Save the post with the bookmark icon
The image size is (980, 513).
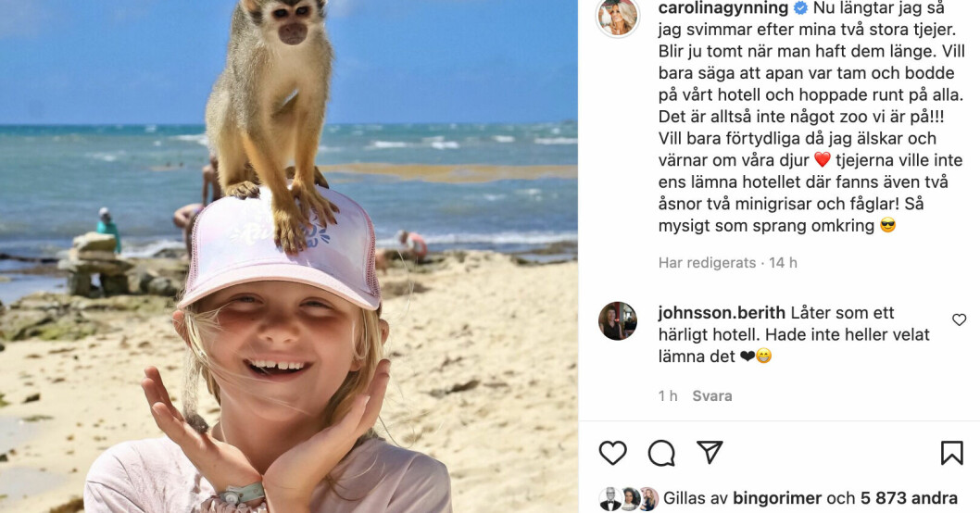click(951, 453)
